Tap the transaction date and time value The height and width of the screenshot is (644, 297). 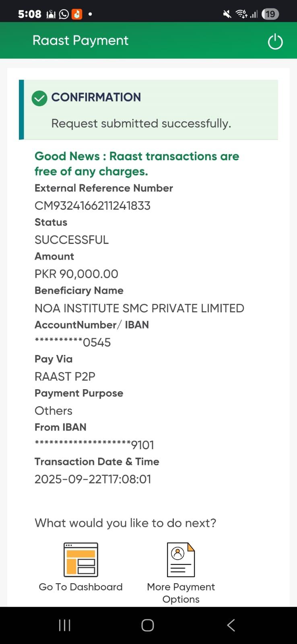(x=93, y=479)
